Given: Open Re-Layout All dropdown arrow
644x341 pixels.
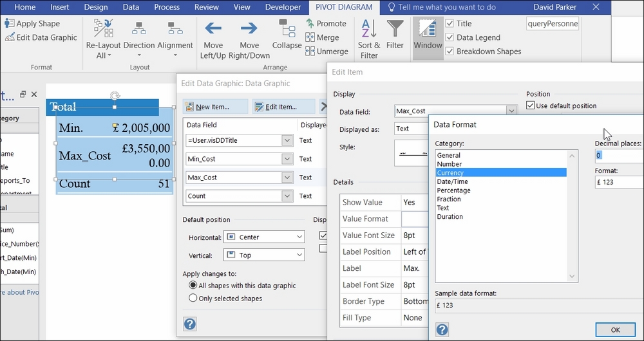Looking at the screenshot, I should pyautogui.click(x=109, y=56).
